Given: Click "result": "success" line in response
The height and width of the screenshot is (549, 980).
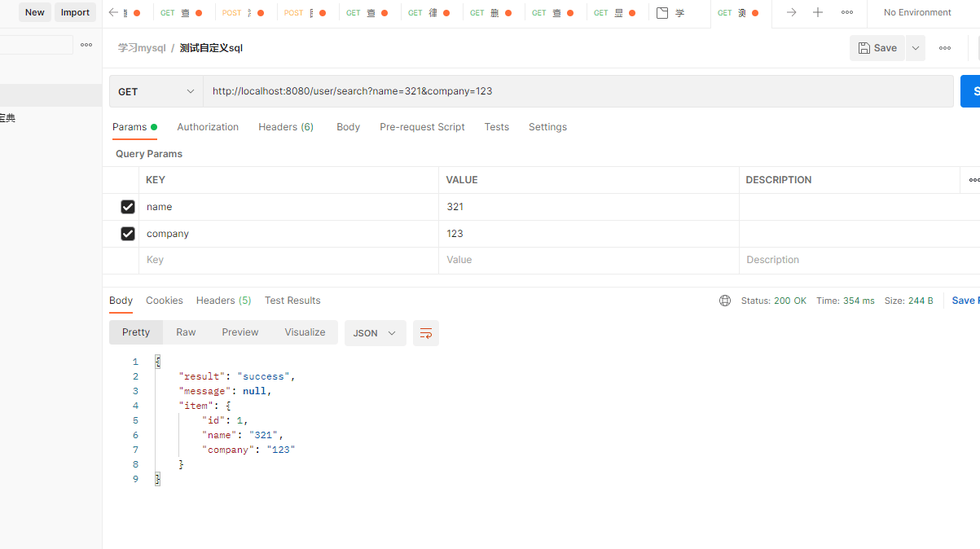Looking at the screenshot, I should click(236, 376).
